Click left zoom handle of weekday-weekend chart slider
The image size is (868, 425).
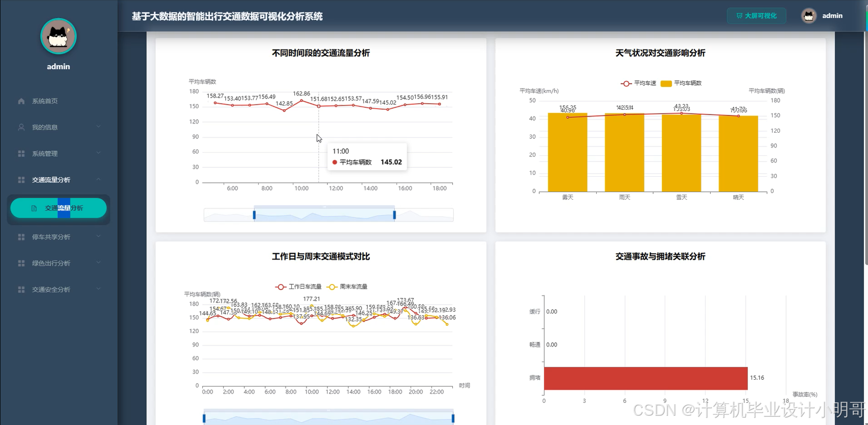204,419
